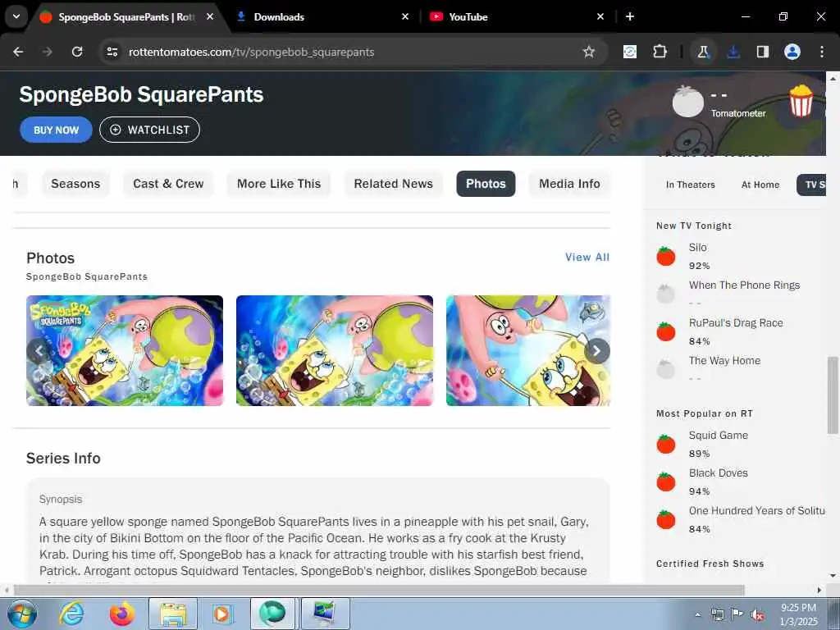Open When The Phone Rings link

tap(744, 285)
